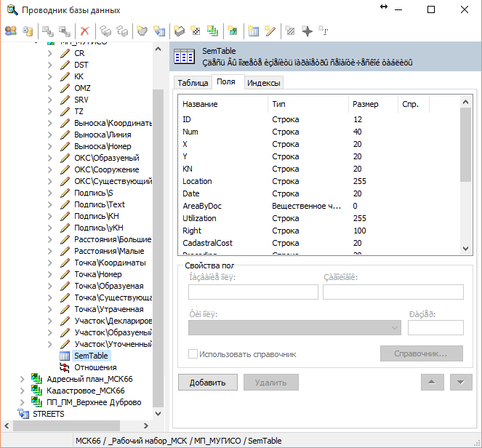The height and width of the screenshot is (448, 482).
Task: Select the CadastralCost field row
Action: click(x=318, y=243)
